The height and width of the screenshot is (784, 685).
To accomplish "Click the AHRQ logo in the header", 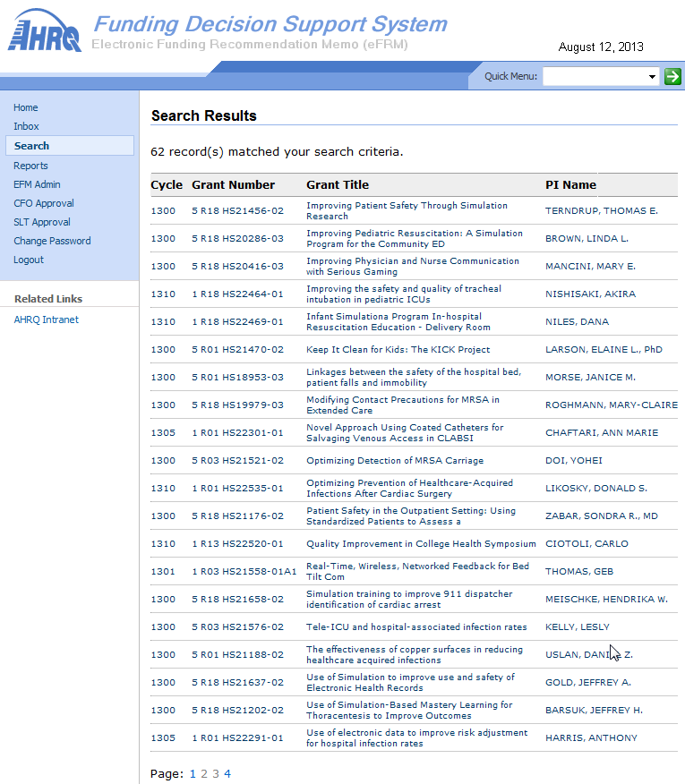I will [45, 30].
